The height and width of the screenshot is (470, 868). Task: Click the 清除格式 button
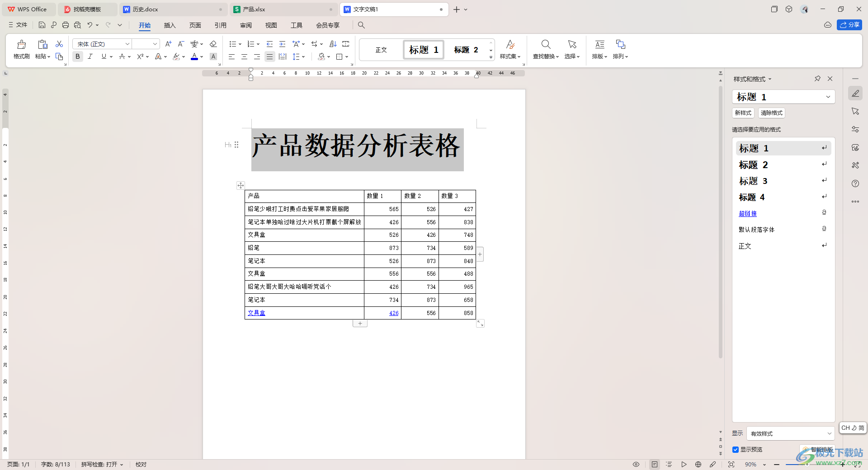coord(771,113)
